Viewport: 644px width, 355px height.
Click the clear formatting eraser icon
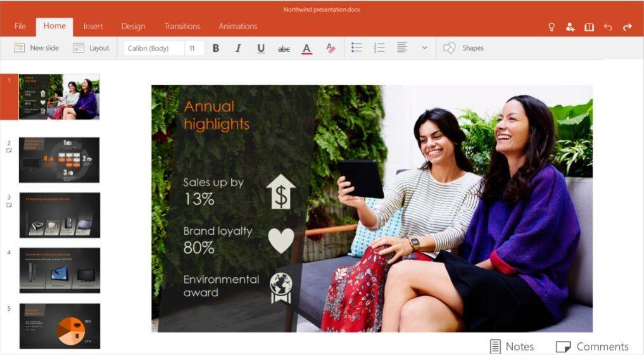click(330, 48)
